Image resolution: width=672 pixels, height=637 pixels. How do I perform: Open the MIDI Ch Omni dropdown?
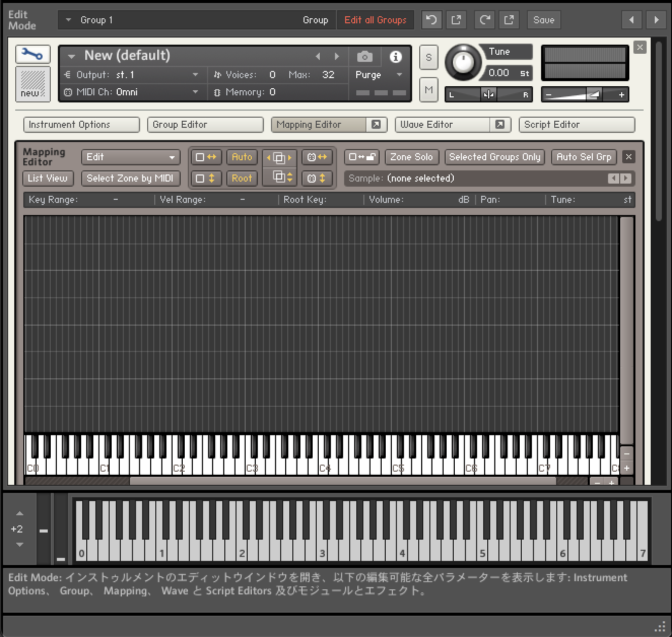[x=195, y=92]
